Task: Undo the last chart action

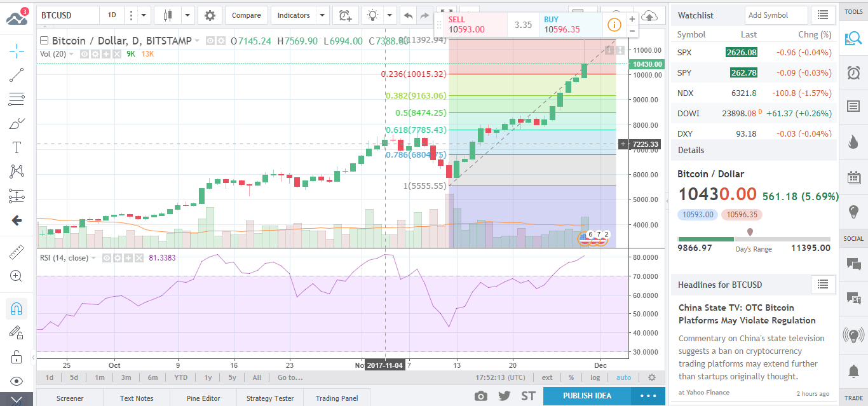Action: 409,15
